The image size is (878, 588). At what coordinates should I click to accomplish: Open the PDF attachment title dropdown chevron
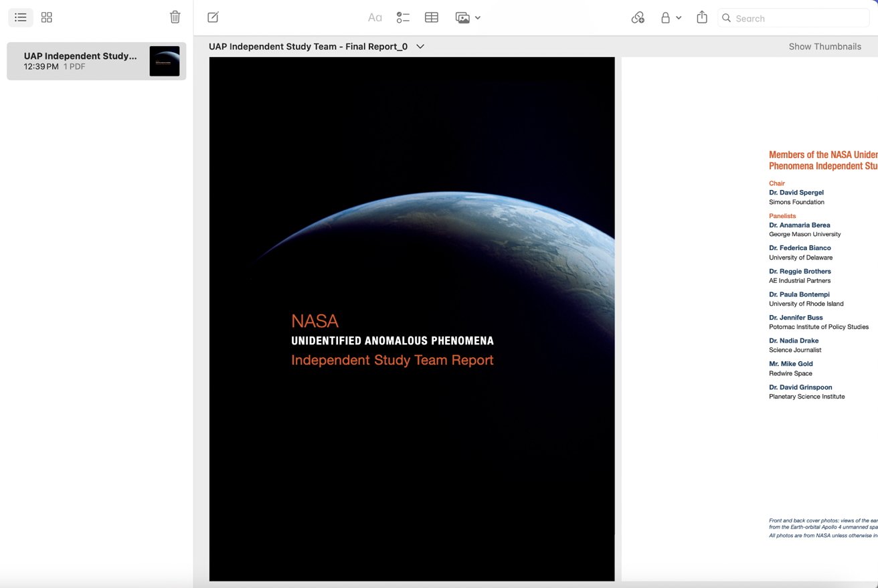tap(420, 47)
